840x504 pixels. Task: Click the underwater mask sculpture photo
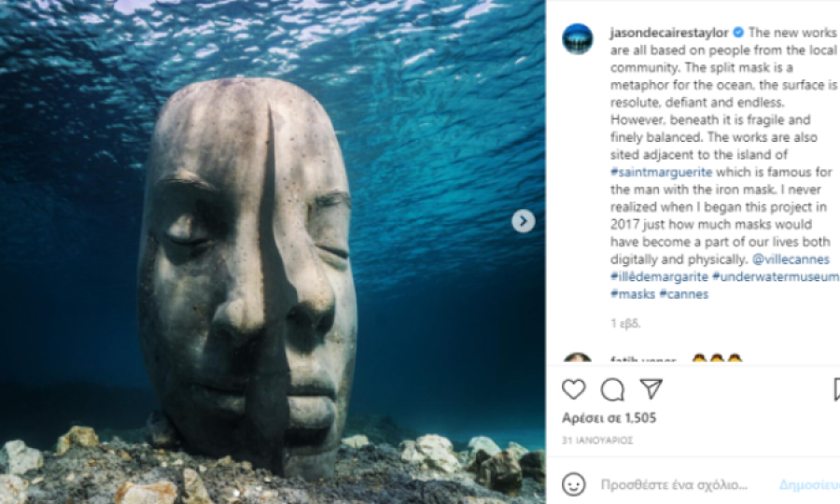273,252
